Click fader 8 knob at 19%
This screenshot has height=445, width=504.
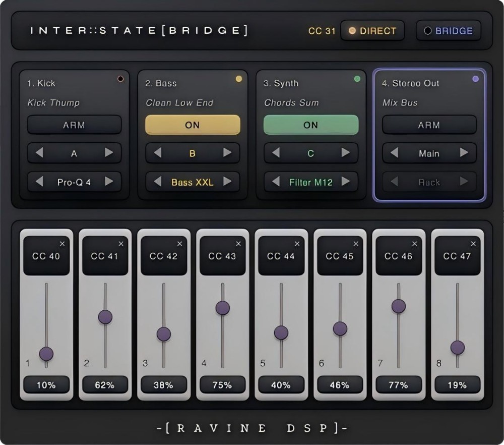(x=458, y=348)
